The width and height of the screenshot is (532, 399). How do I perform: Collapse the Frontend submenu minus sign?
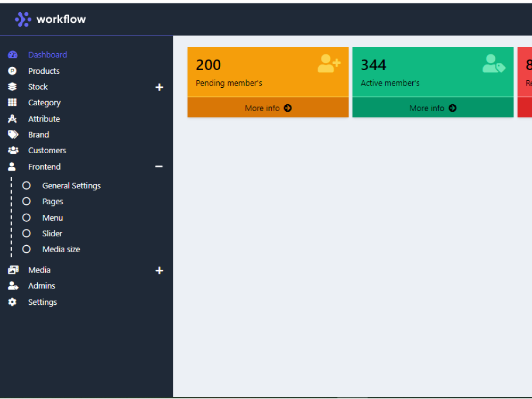coord(159,167)
